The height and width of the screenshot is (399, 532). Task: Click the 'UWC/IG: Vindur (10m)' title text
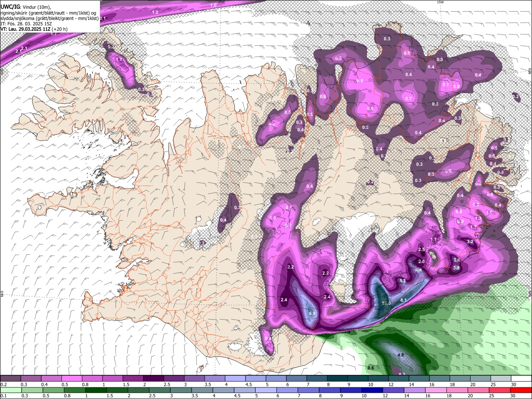[x=26, y=7]
